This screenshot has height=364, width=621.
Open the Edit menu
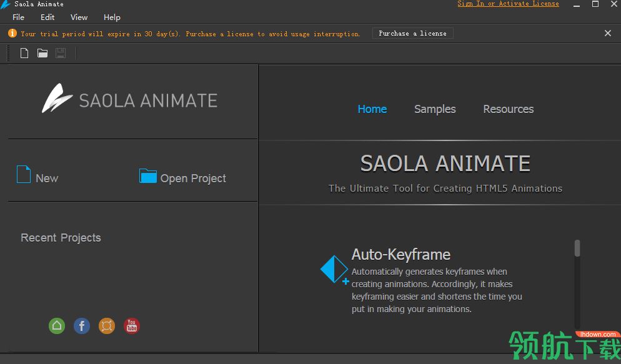click(47, 17)
